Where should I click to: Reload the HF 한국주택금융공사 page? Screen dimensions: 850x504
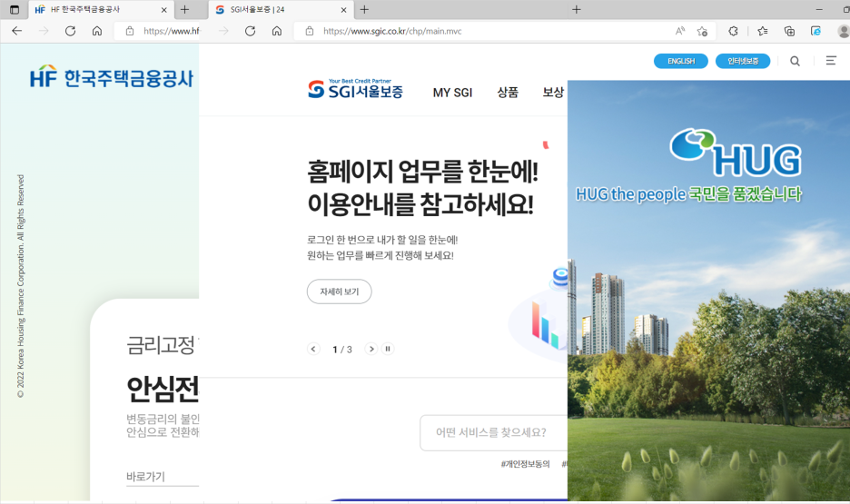coord(71,31)
